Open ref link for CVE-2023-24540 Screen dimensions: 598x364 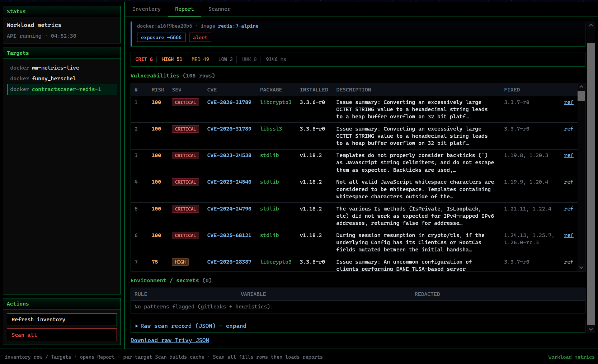click(x=569, y=182)
